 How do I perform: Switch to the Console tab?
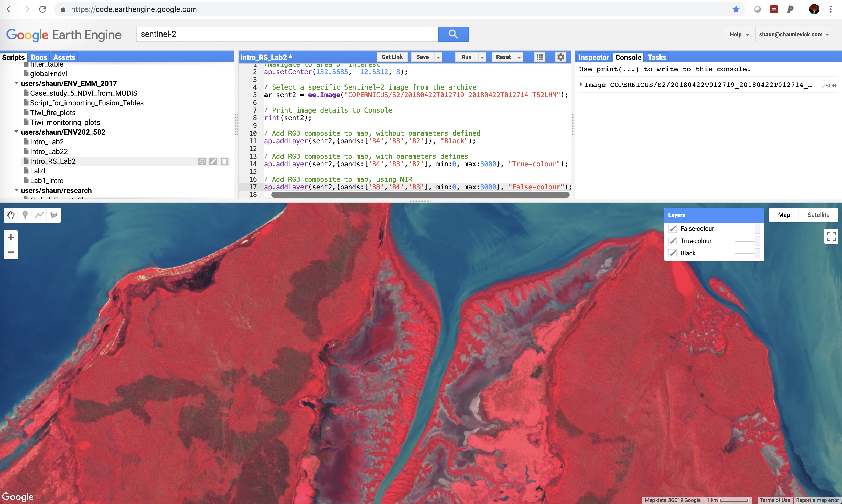pos(628,57)
